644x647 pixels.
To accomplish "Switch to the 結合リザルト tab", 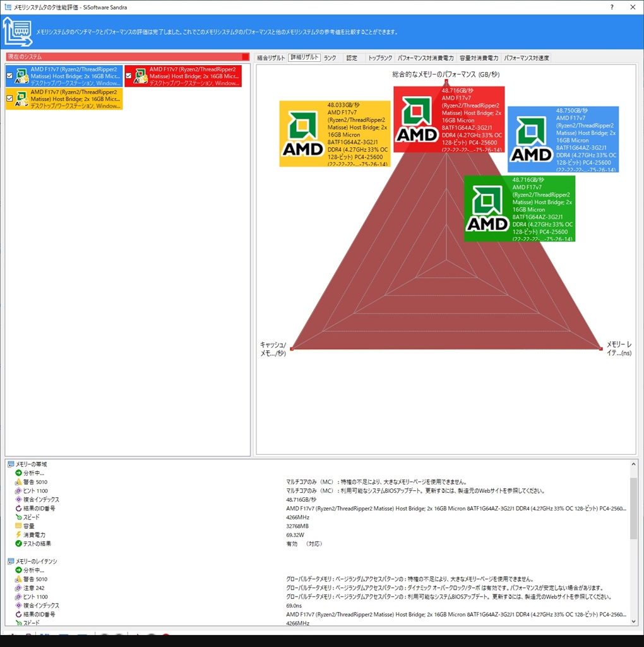I will pyautogui.click(x=271, y=57).
